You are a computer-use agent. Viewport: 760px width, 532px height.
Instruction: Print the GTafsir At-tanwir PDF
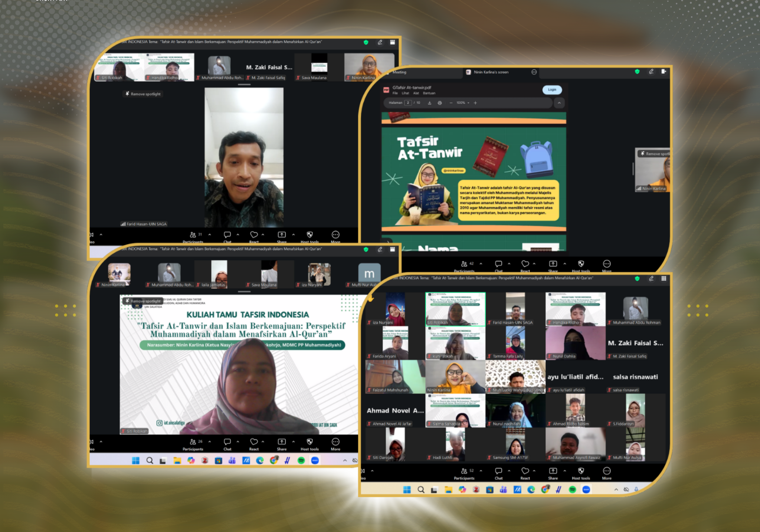pos(440,103)
